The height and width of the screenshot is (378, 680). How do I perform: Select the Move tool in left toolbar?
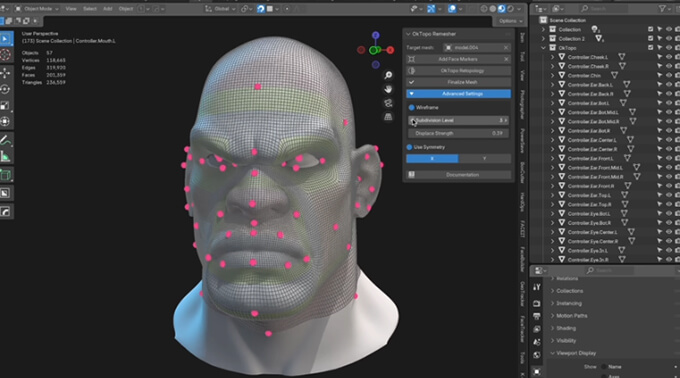pos(6,74)
